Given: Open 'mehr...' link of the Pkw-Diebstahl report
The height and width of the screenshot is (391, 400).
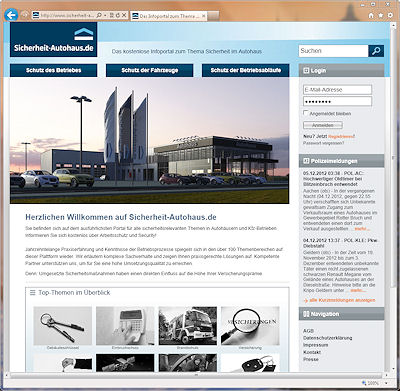Looking at the screenshot, I should tap(358, 290).
